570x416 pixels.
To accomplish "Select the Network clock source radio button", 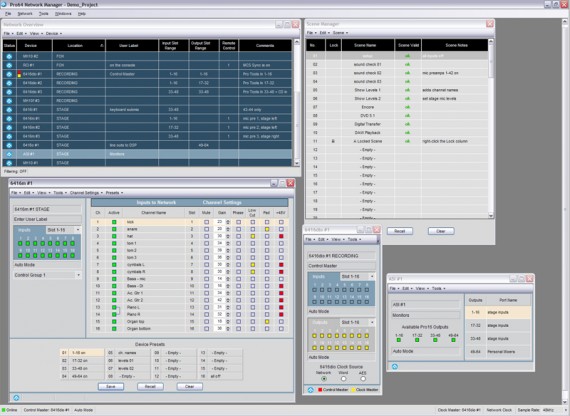I will (324, 379).
